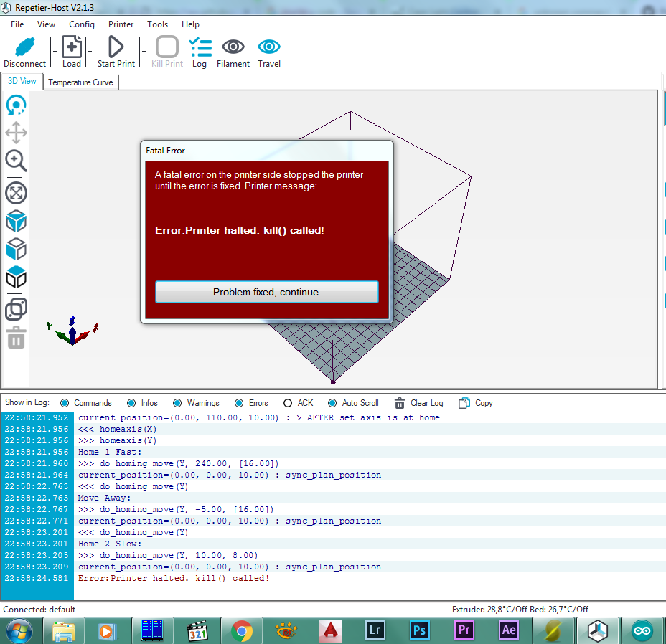
Task: Toggle Travel moves eye icon
Action: point(269,47)
